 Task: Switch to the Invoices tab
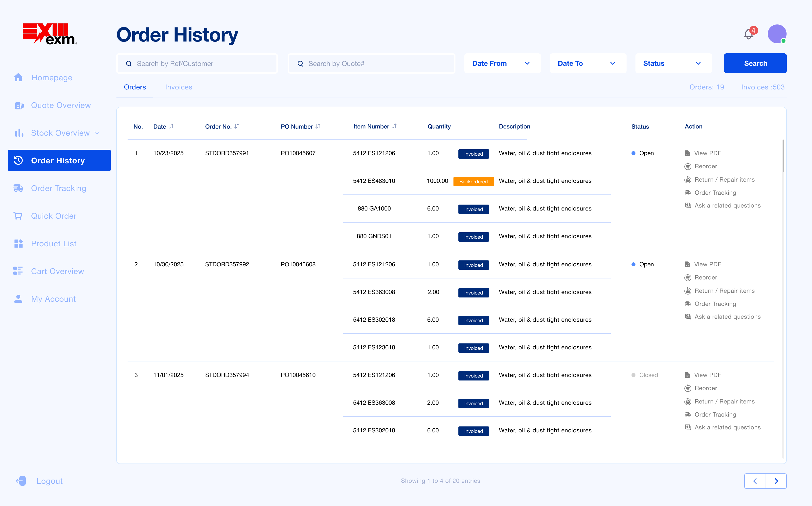pos(179,87)
